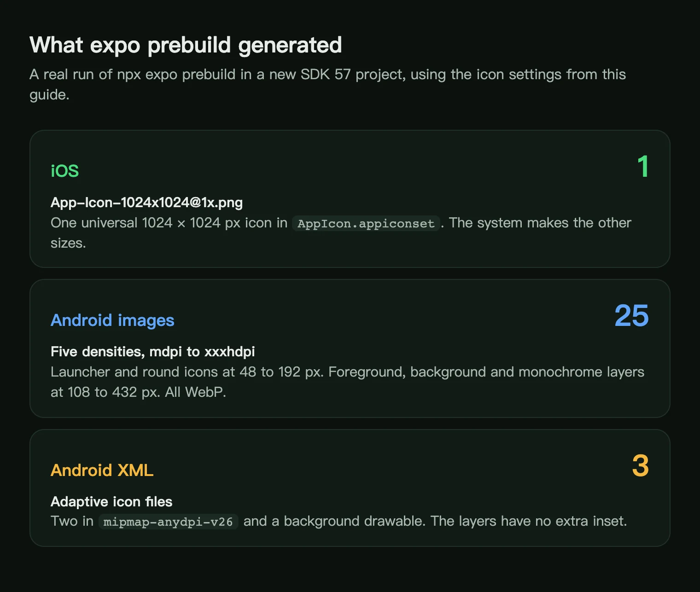Select 'Adaptive icon files' subtitle
The width and height of the screenshot is (700, 592).
(111, 501)
